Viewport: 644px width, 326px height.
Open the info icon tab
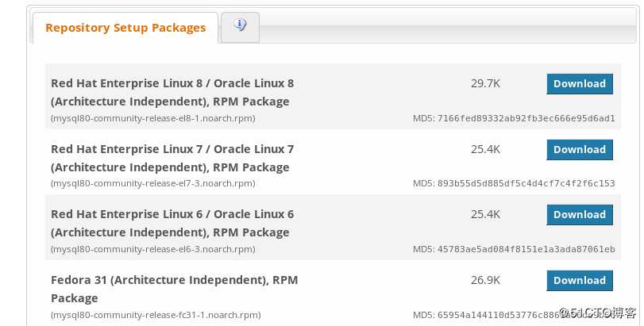[240, 27]
